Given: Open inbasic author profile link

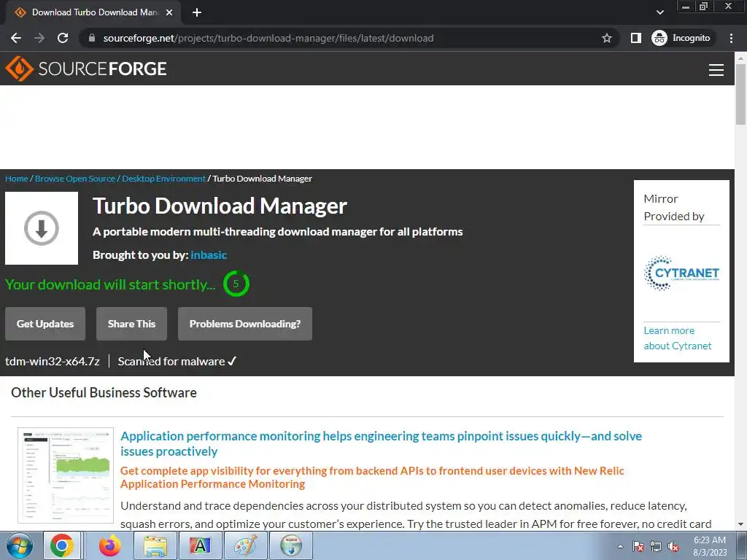Looking at the screenshot, I should pos(209,254).
